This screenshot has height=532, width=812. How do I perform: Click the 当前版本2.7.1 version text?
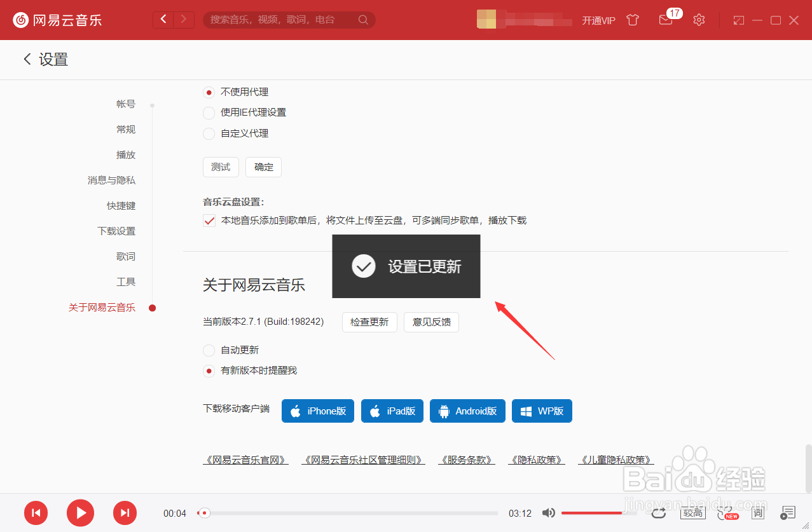[x=263, y=322]
